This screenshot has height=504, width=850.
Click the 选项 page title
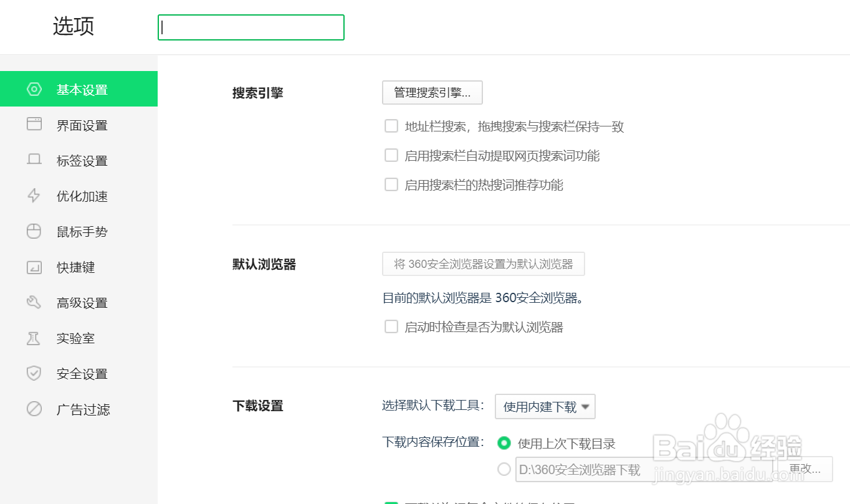[x=74, y=26]
